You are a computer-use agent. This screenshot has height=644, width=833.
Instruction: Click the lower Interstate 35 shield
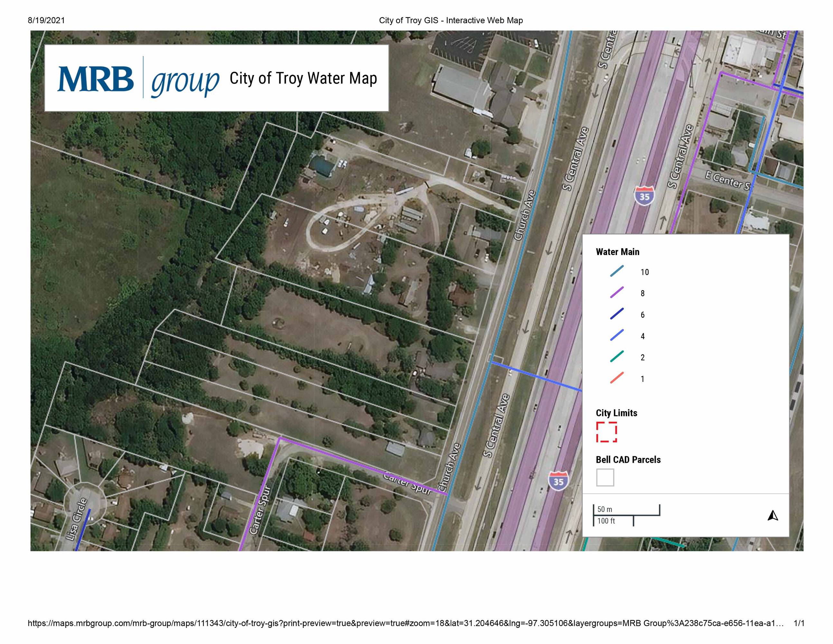click(x=558, y=481)
